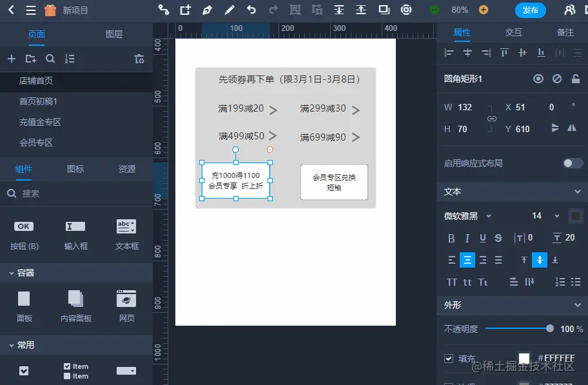Collapse the 容器 component group
The image size is (588, 385).
pyautogui.click(x=10, y=273)
